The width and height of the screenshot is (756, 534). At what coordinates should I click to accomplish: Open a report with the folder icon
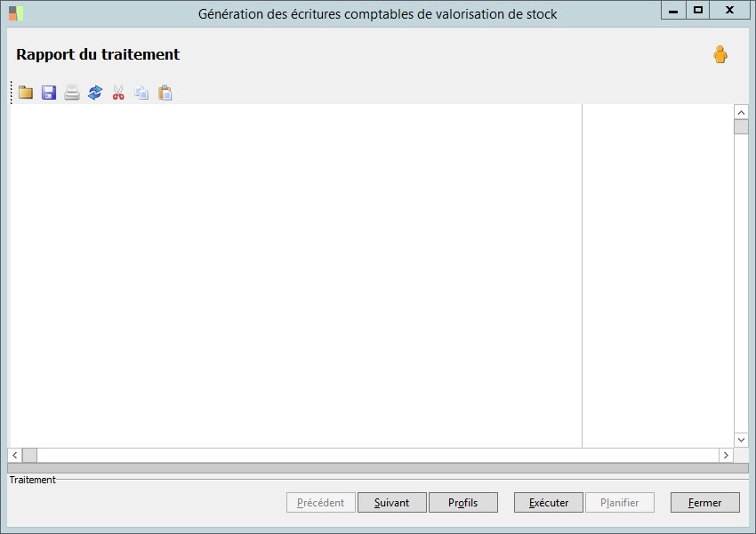(26, 93)
